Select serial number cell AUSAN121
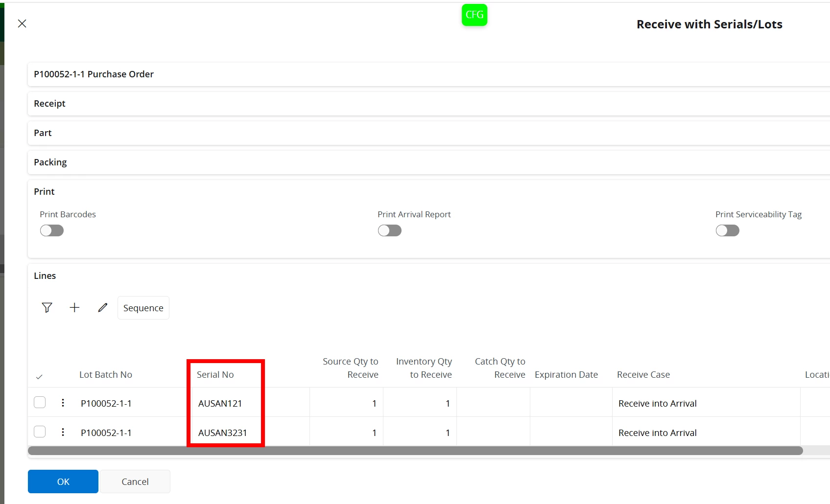The width and height of the screenshot is (830, 504). pyautogui.click(x=251, y=402)
